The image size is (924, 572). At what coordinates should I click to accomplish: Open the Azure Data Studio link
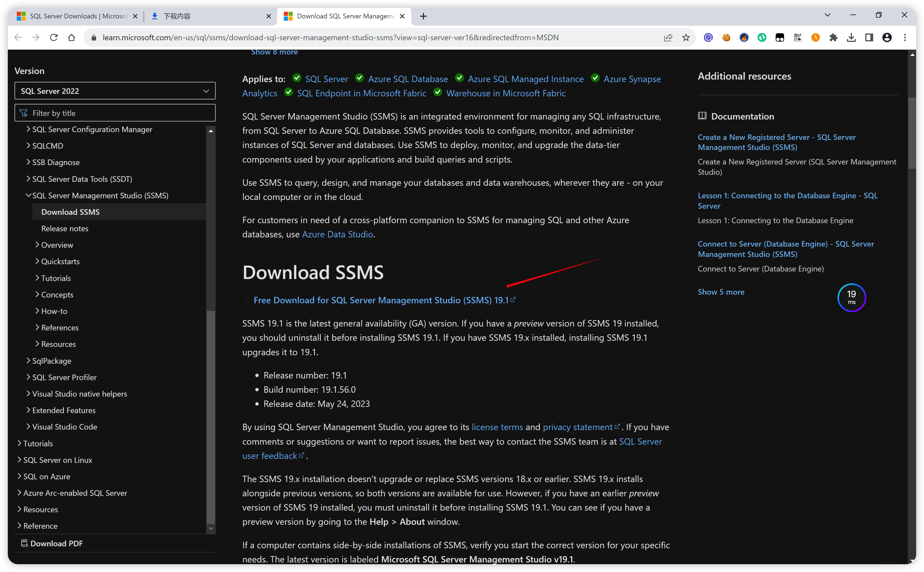click(x=337, y=234)
